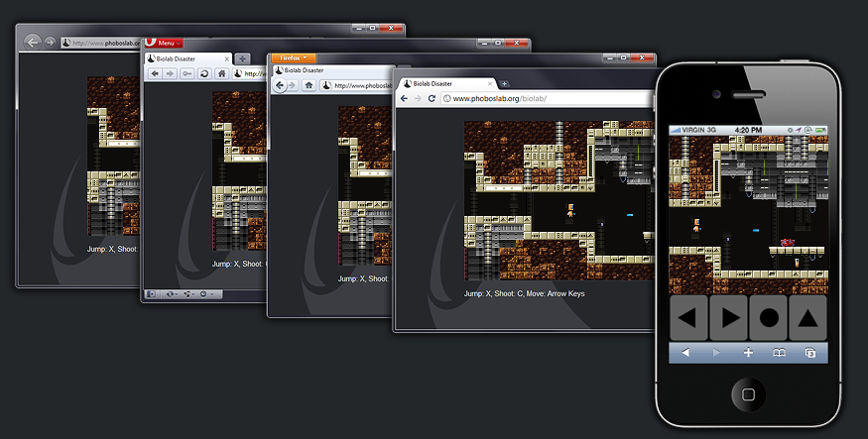This screenshot has height=439, width=868.
Task: Click the Firefox URL bar
Action: point(357,85)
